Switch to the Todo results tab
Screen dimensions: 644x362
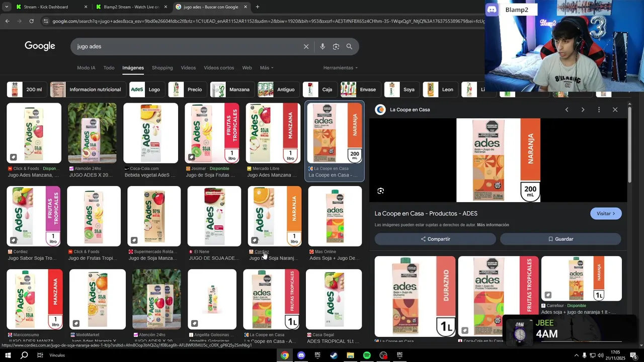coord(109,68)
